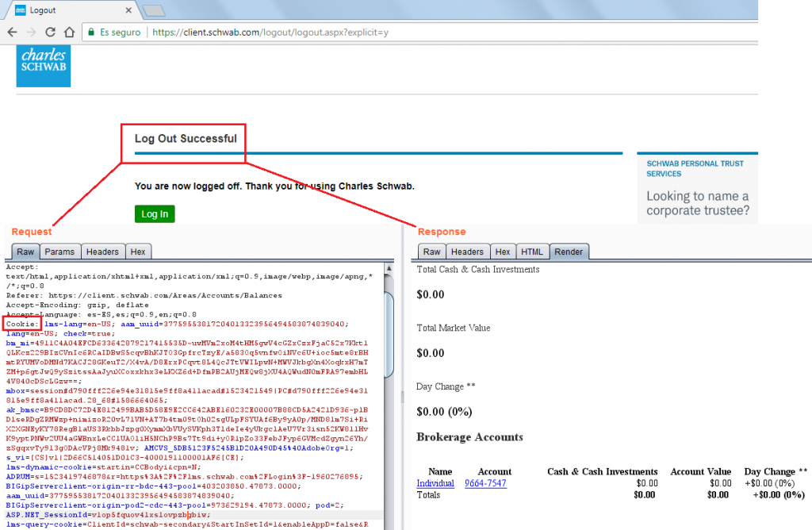
Task: Click the ASP.NET_SessionId cookie line
Action: click(x=109, y=515)
